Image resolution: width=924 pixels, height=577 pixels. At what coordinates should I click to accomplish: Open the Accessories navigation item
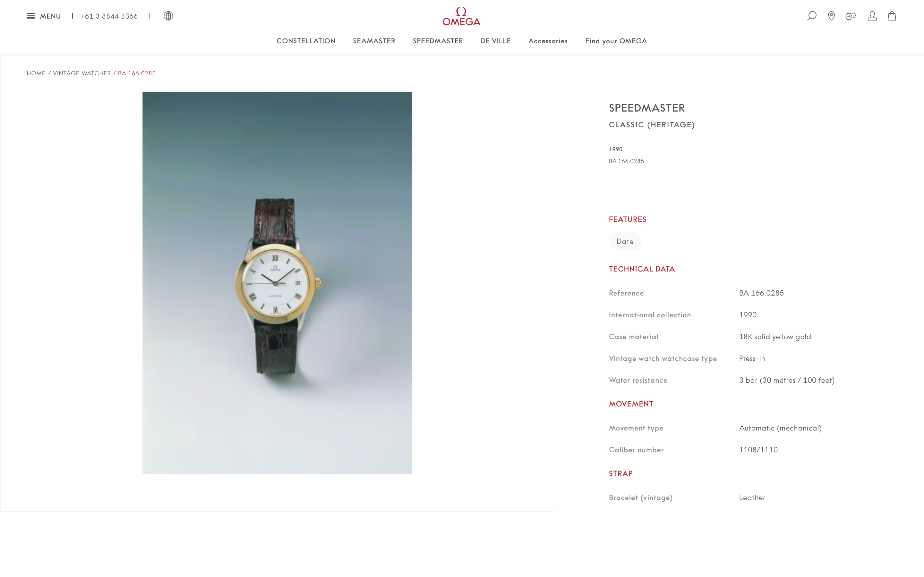point(548,41)
